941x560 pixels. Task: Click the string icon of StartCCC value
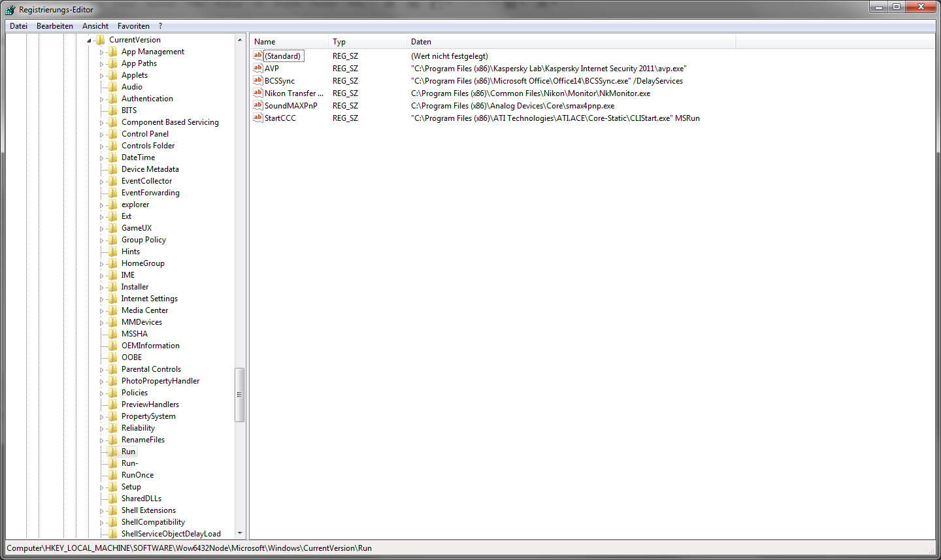pyautogui.click(x=257, y=118)
